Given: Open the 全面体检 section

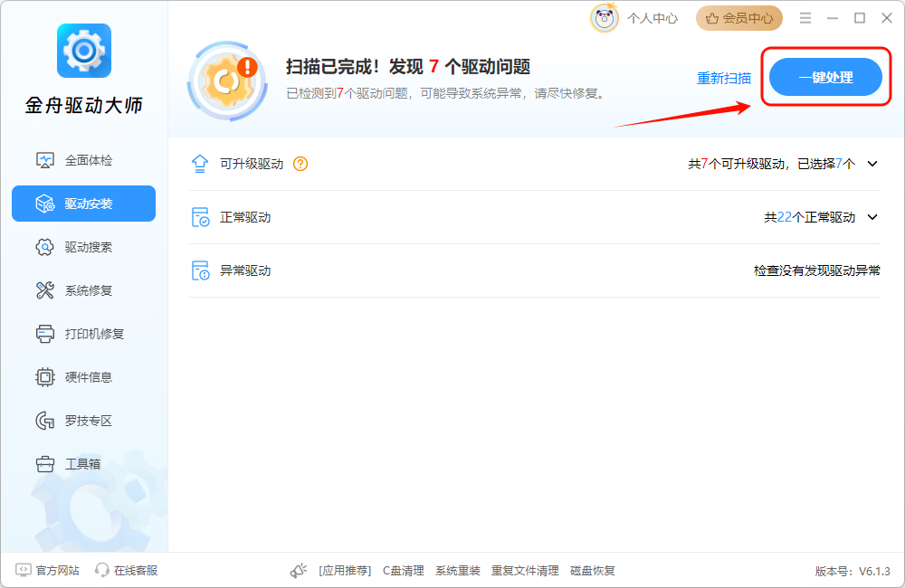Looking at the screenshot, I should [83, 160].
